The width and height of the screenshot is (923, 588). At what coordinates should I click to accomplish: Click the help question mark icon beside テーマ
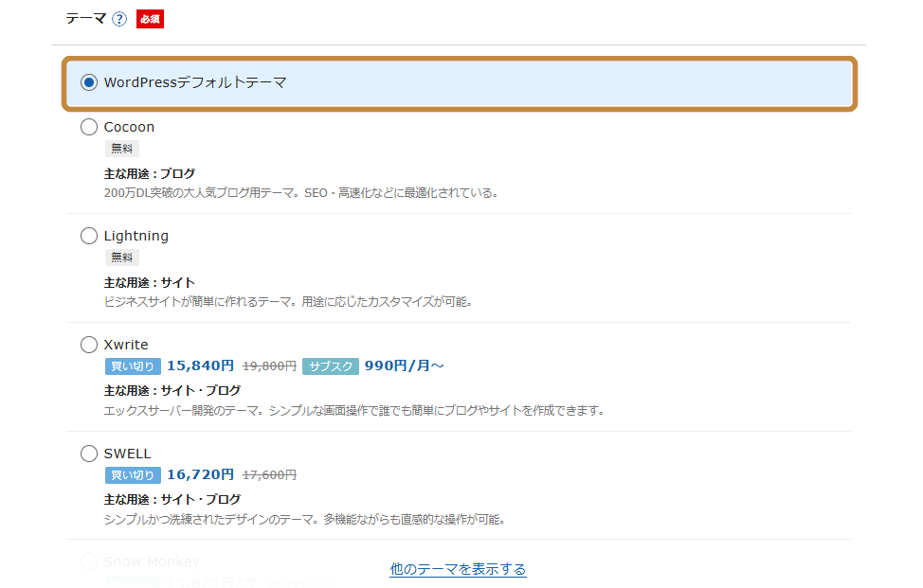click(119, 19)
